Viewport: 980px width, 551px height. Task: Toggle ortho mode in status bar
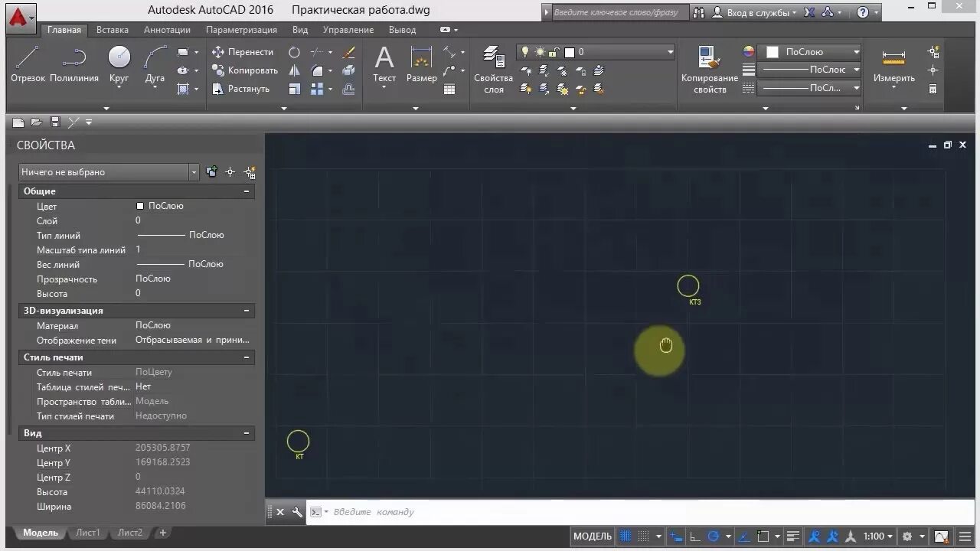[694, 536]
